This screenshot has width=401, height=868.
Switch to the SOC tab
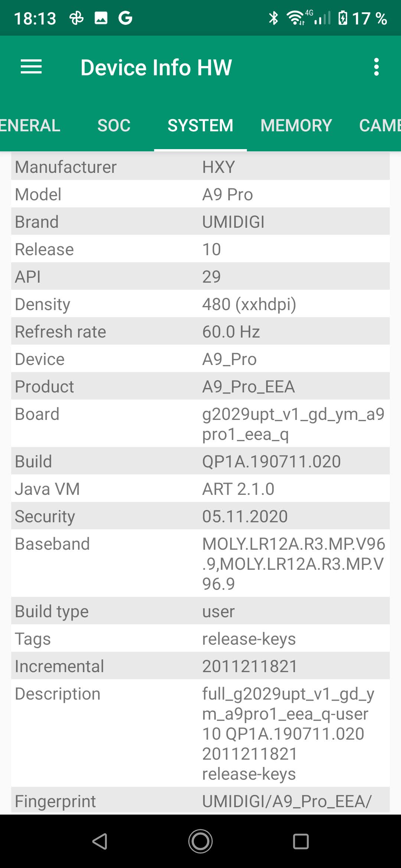114,125
